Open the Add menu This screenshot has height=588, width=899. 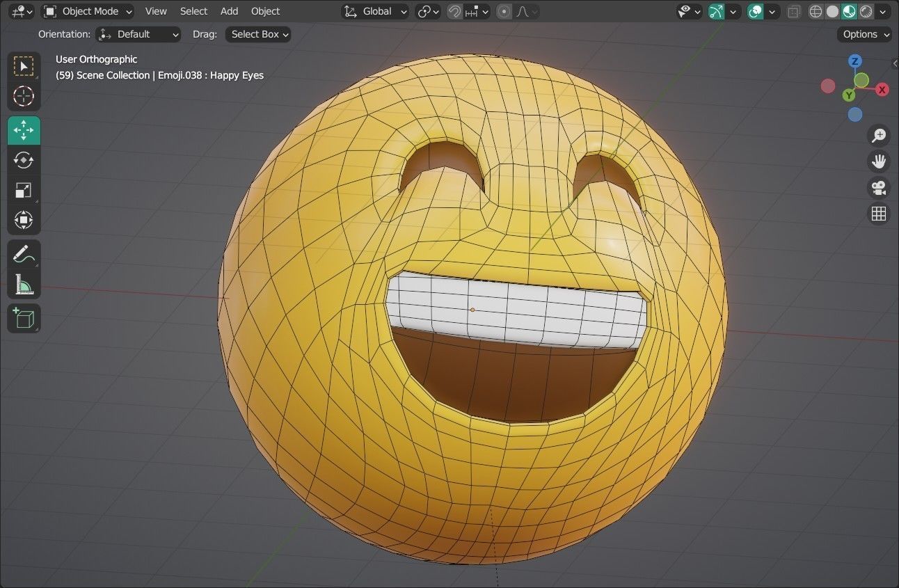click(229, 11)
